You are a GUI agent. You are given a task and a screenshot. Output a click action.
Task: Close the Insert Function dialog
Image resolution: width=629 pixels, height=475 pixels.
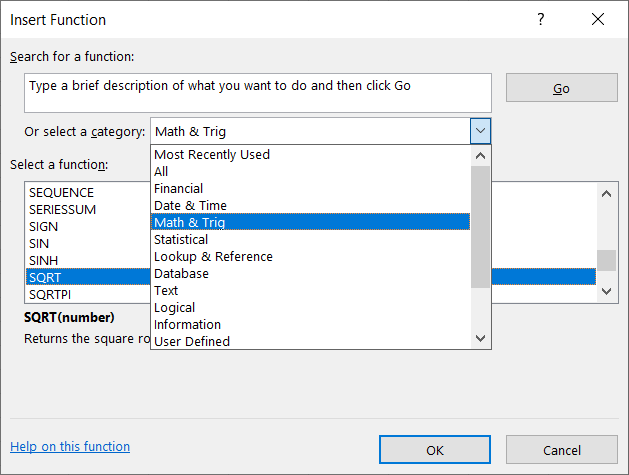click(598, 20)
